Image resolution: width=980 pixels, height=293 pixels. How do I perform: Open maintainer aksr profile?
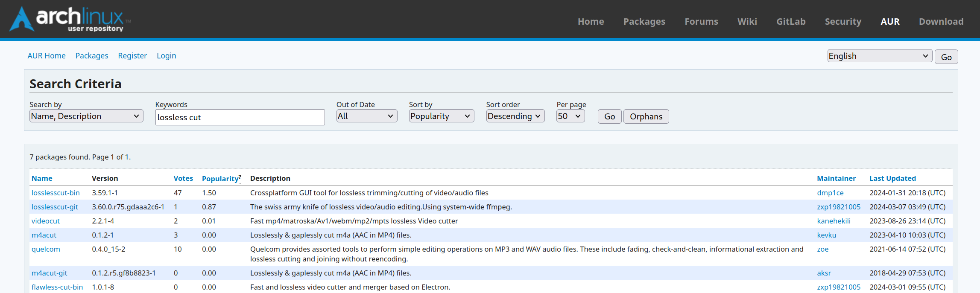point(824,273)
